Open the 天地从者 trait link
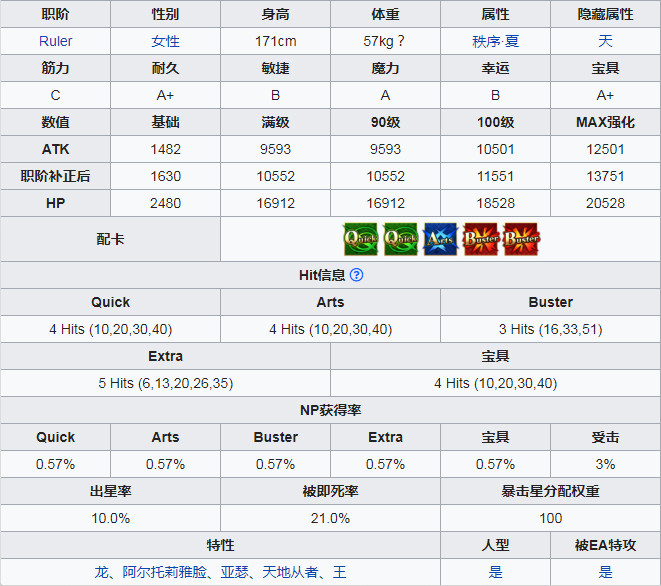661x586 pixels. [290, 572]
